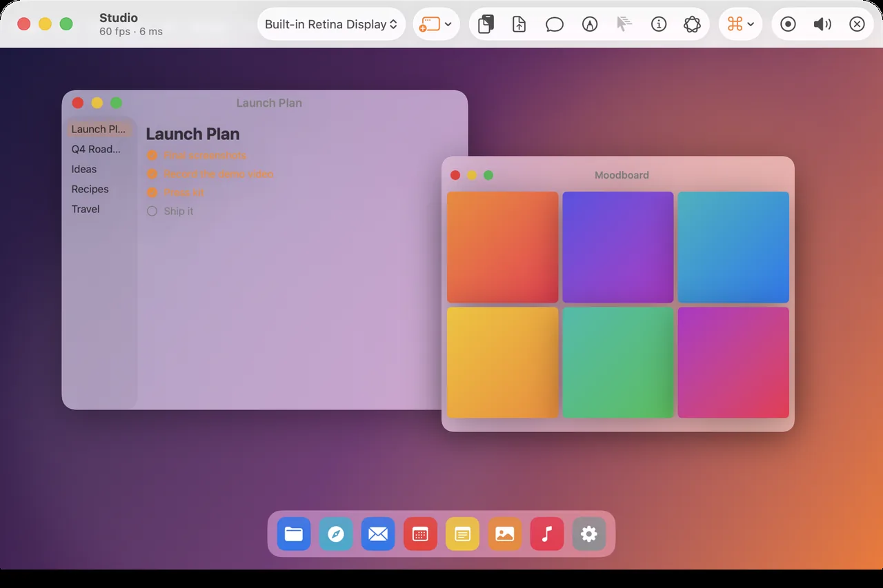This screenshot has height=588, width=883.
Task: Uncheck the Final screenshots checkbox
Action: click(x=152, y=155)
